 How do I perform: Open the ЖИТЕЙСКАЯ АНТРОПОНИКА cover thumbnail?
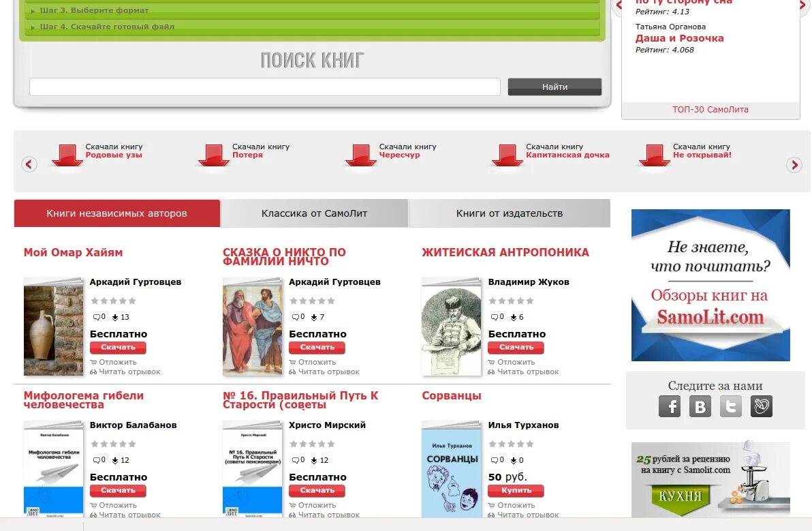(452, 327)
